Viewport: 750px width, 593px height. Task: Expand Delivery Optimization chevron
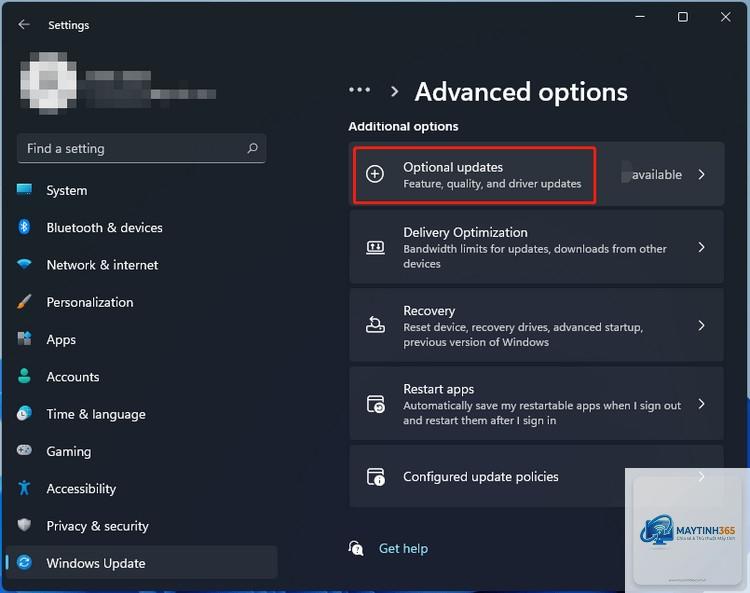point(701,247)
